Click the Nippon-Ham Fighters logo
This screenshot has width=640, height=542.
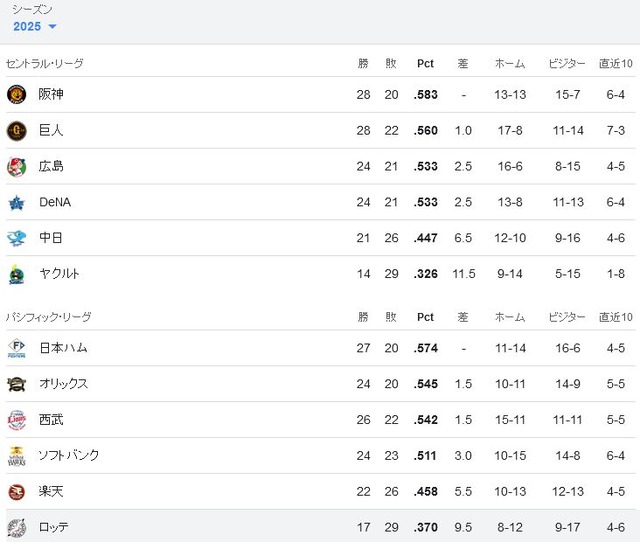[17, 348]
